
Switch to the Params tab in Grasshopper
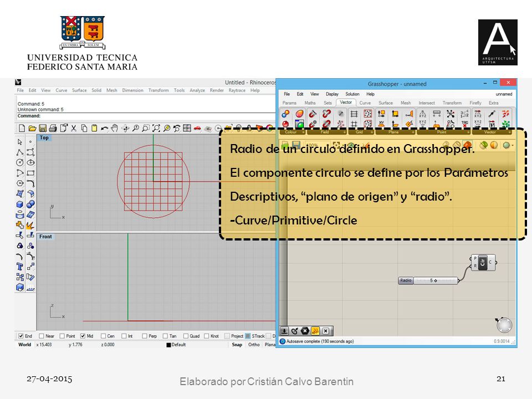pyautogui.click(x=289, y=103)
